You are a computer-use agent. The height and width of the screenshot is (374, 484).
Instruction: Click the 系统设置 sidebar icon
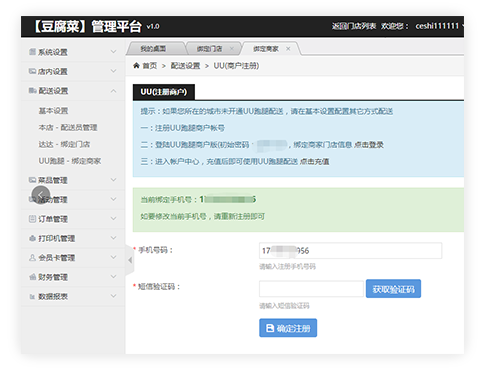tap(32, 52)
